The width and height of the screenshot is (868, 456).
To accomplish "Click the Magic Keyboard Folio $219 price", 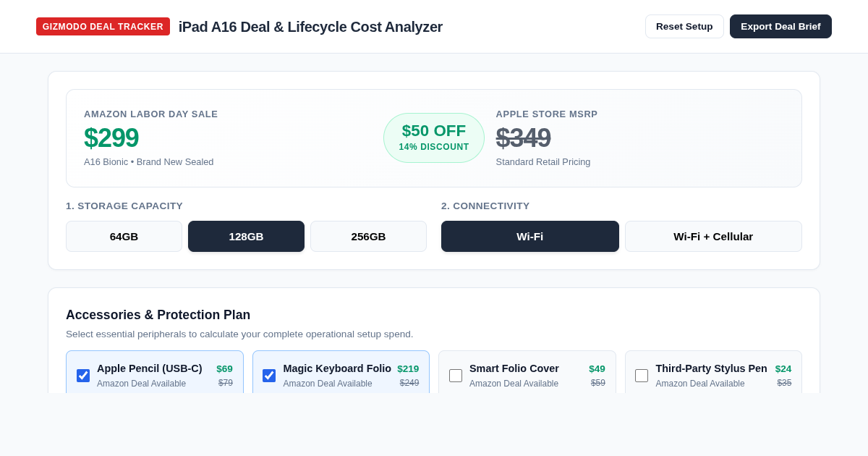I will [x=408, y=368].
